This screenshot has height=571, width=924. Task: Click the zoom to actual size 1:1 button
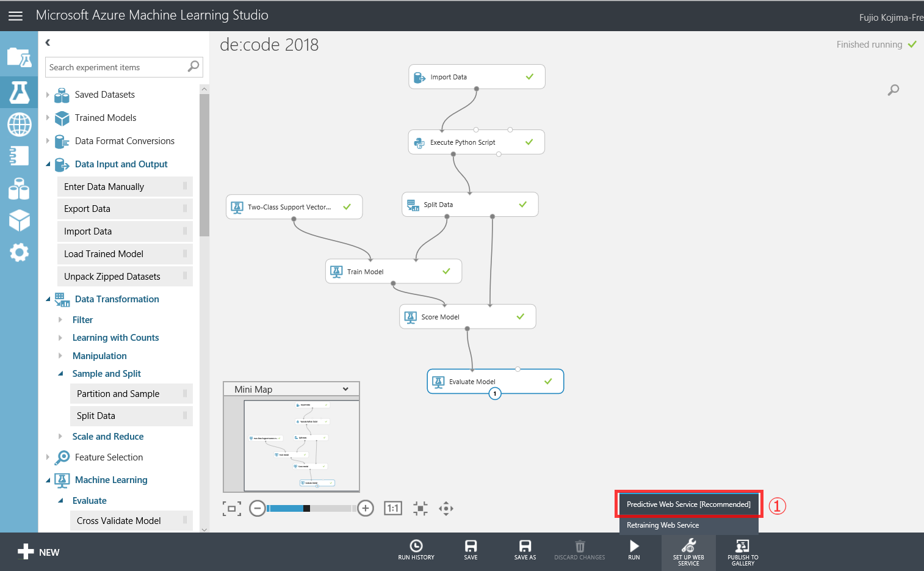[x=393, y=508]
